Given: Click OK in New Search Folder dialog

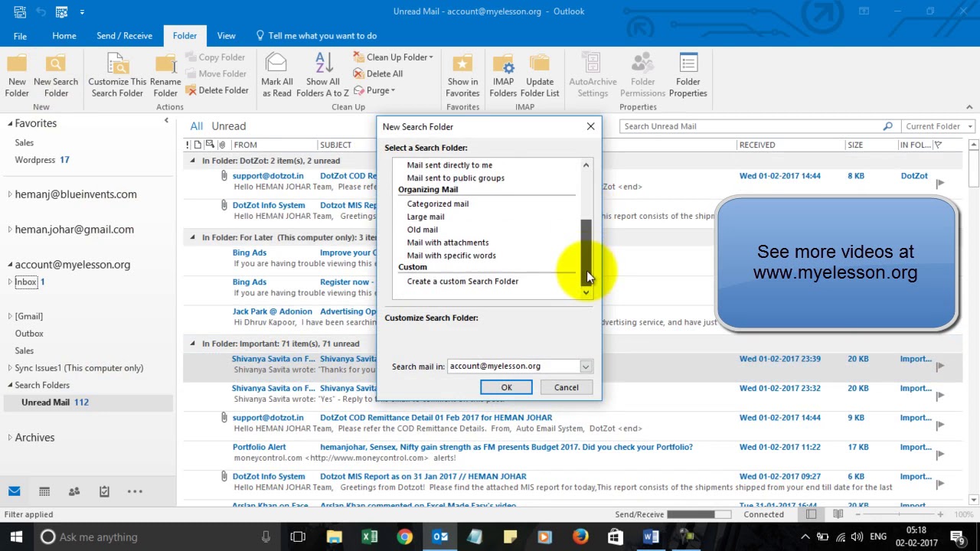Looking at the screenshot, I should click(x=506, y=387).
